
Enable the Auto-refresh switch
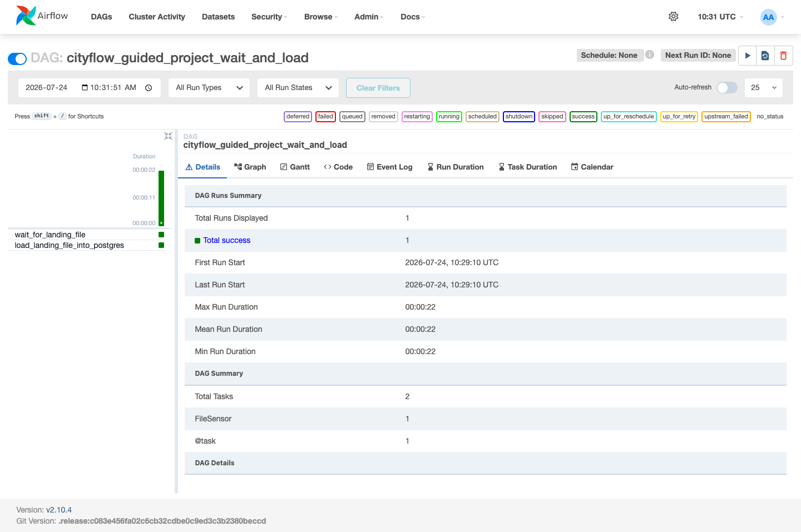[727, 87]
